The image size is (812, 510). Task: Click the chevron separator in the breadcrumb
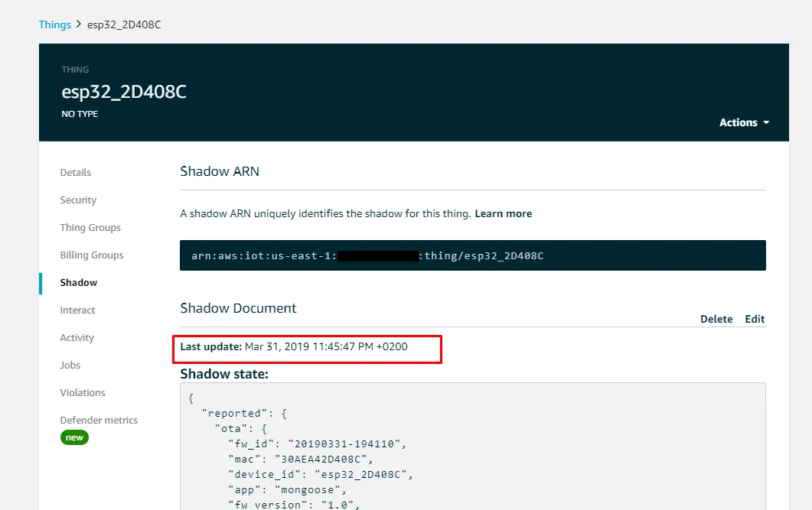78,24
